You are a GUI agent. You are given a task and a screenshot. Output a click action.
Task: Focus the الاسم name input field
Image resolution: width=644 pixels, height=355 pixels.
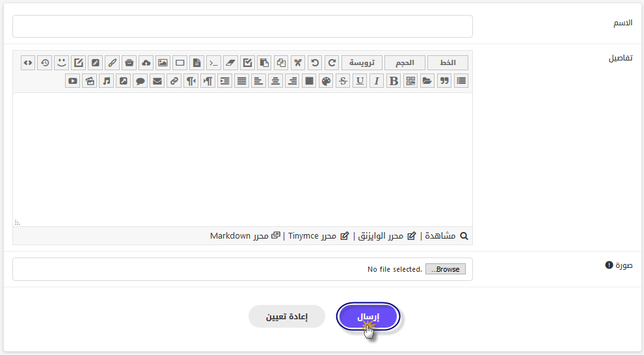point(243,26)
